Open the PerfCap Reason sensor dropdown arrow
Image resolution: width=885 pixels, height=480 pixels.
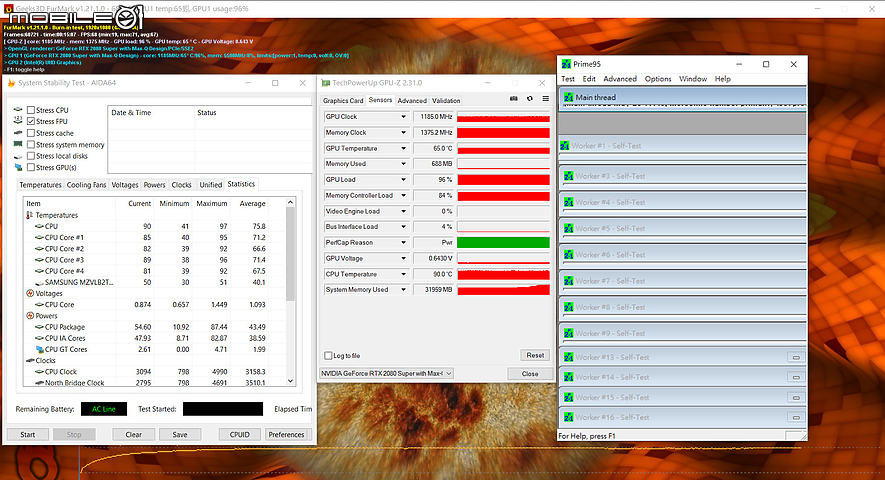[403, 243]
